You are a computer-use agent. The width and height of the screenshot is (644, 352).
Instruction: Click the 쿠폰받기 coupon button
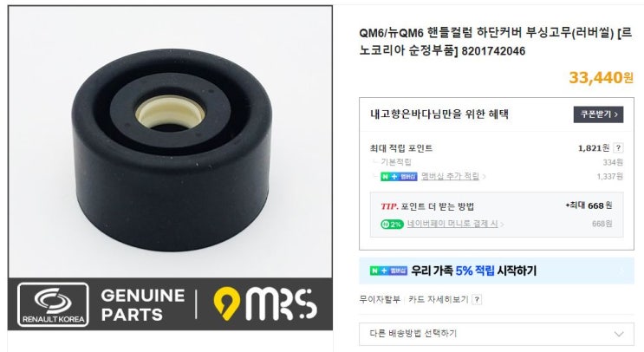(x=598, y=114)
